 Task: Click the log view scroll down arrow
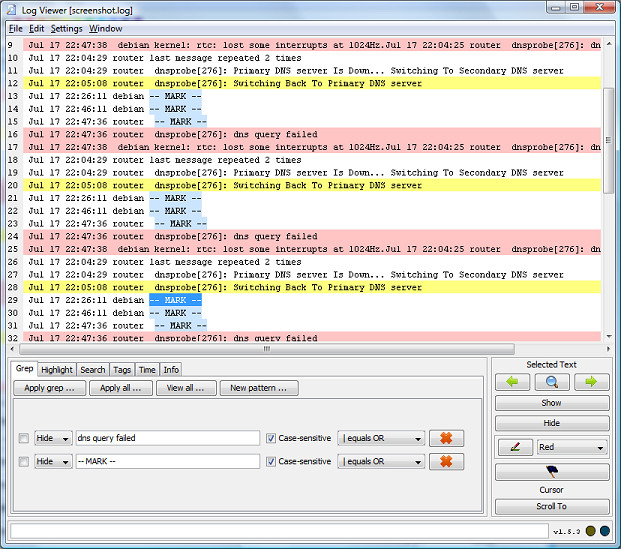pos(609,337)
